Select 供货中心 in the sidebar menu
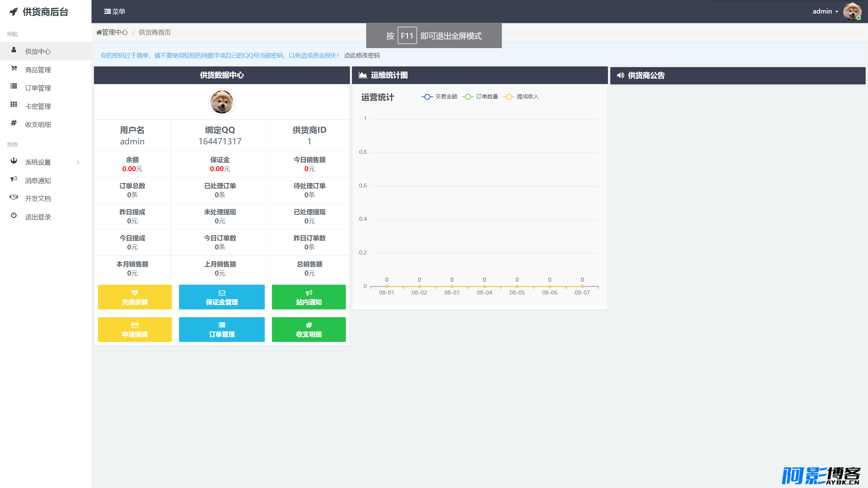Image resolution: width=868 pixels, height=488 pixels. (46, 51)
